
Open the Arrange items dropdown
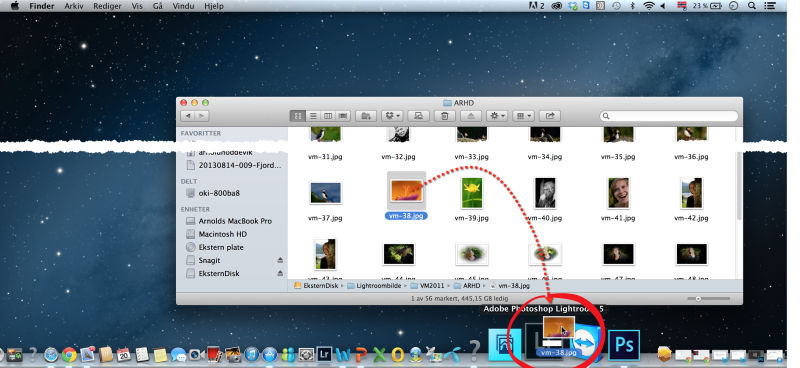coord(523,116)
